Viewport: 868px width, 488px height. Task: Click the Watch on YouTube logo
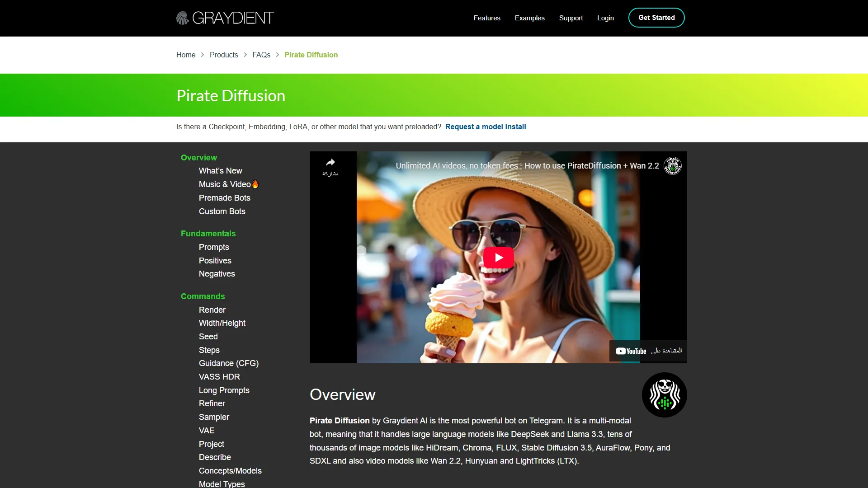tap(631, 351)
